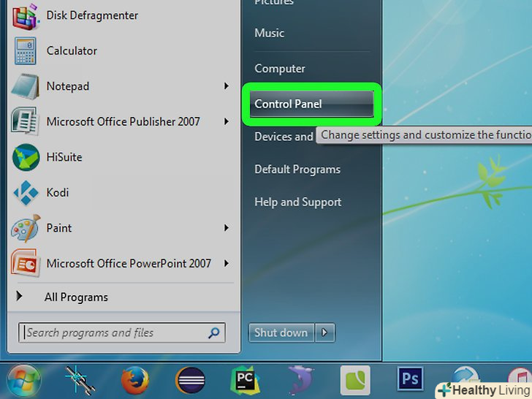This screenshot has width=532, height=399.
Task: Click the Disk Defragmenter label
Action: click(x=92, y=15)
